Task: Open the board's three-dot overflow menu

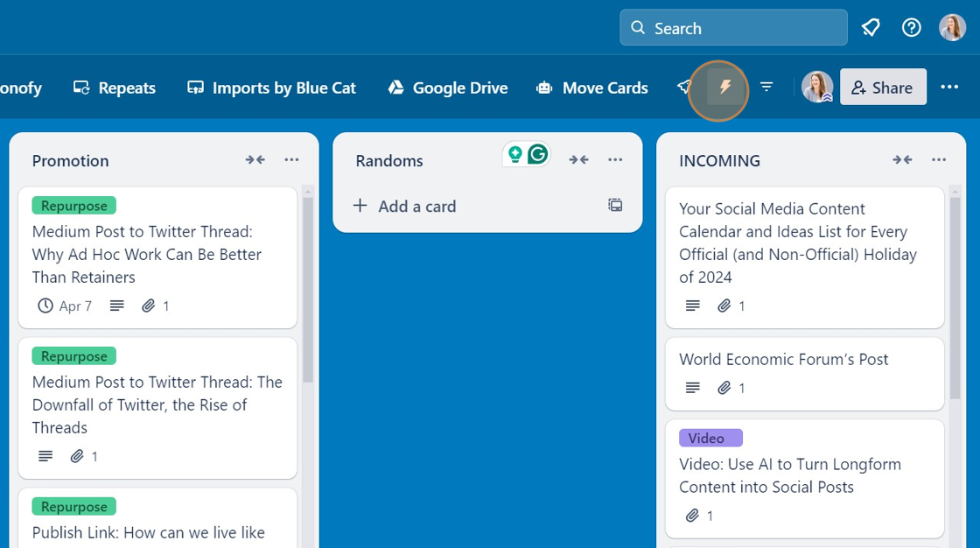Action: (x=950, y=87)
